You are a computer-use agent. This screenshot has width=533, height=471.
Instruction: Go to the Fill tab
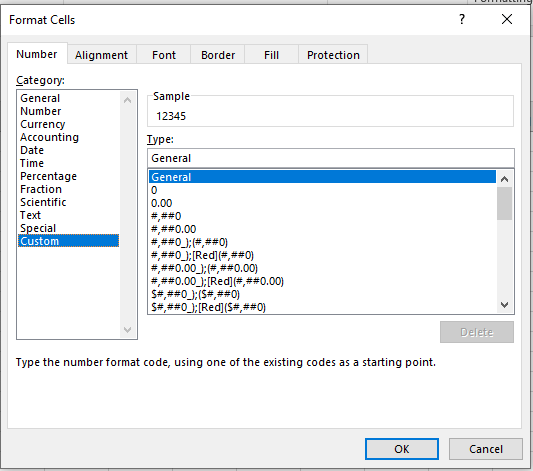click(x=271, y=55)
